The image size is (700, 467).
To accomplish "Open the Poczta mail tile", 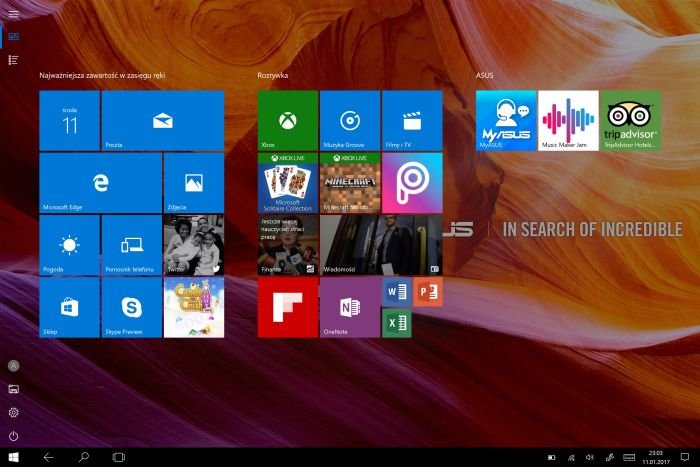I will pos(163,121).
